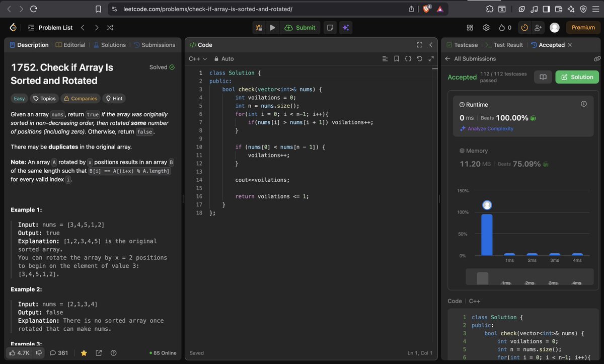Maximize the Code panel
604x364 pixels.
pos(420,45)
